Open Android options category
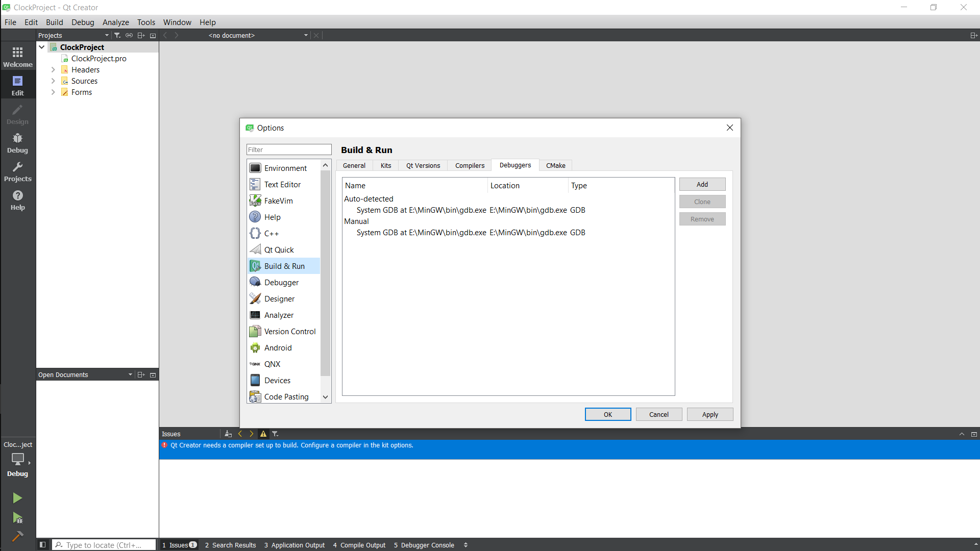Screen dimensions: 980x551 click(x=284, y=347)
